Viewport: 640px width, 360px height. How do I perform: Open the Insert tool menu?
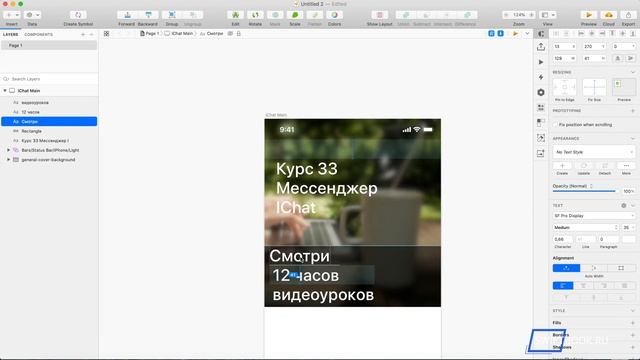(x=11, y=15)
